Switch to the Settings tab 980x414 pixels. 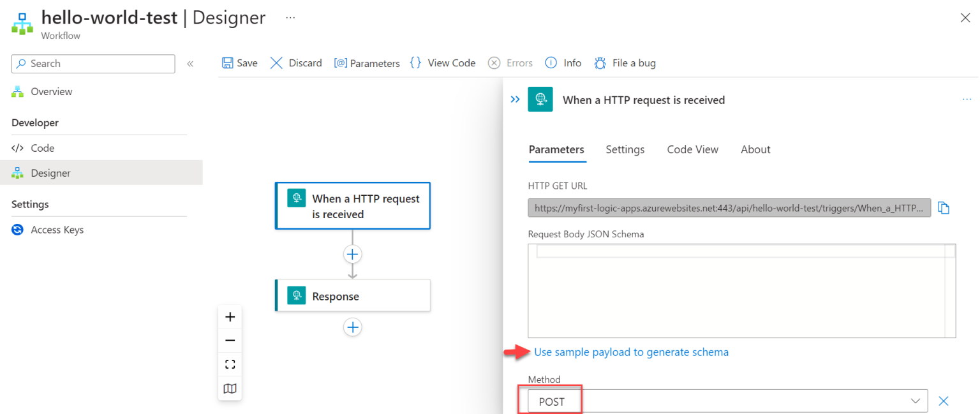pyautogui.click(x=625, y=149)
